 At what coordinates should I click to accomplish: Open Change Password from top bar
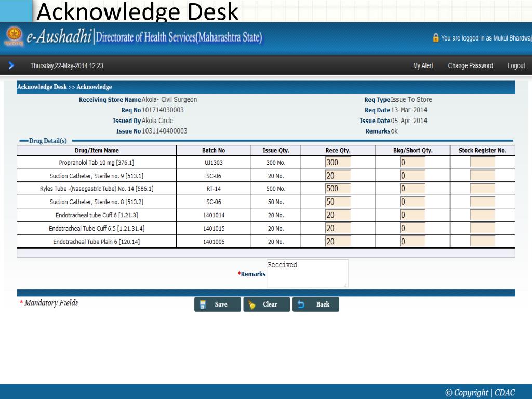coord(470,66)
